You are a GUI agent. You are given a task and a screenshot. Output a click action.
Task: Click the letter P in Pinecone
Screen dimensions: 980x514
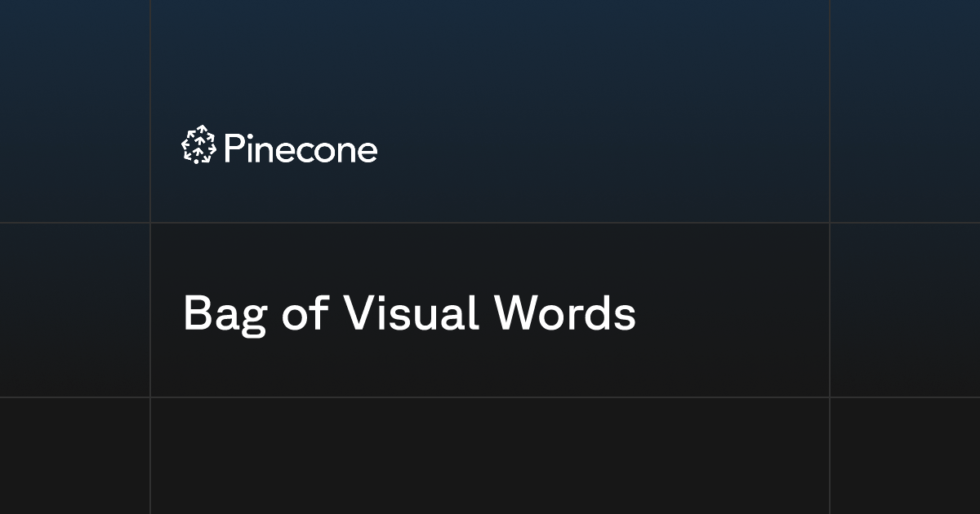pos(231,149)
